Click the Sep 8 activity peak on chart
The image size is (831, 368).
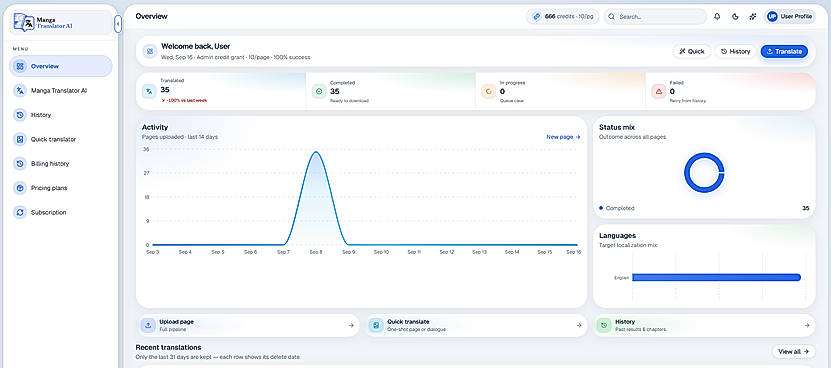point(316,153)
